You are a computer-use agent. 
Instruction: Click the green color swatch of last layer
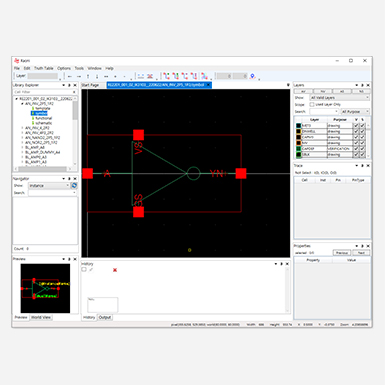[x=299, y=155]
